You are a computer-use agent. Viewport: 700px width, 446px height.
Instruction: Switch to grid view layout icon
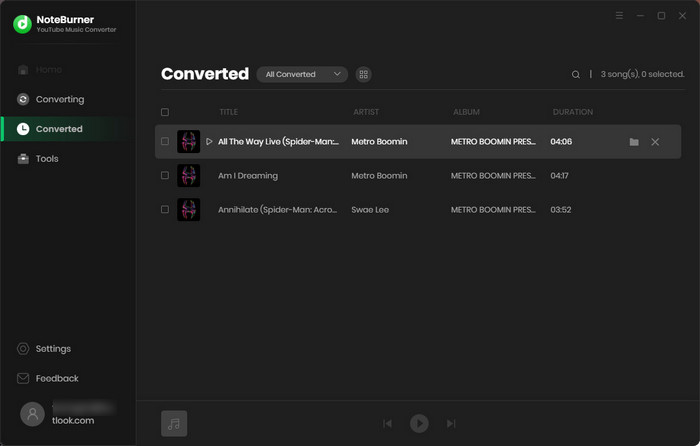click(x=363, y=74)
